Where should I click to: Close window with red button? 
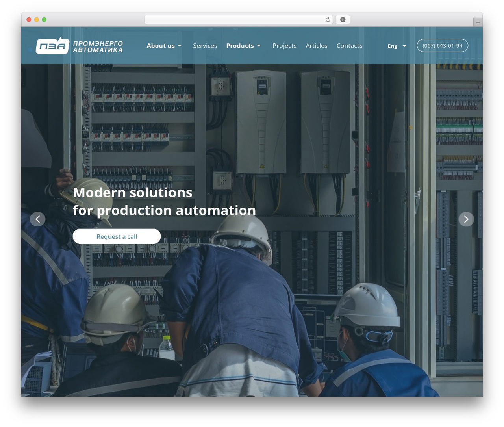pyautogui.click(x=29, y=20)
